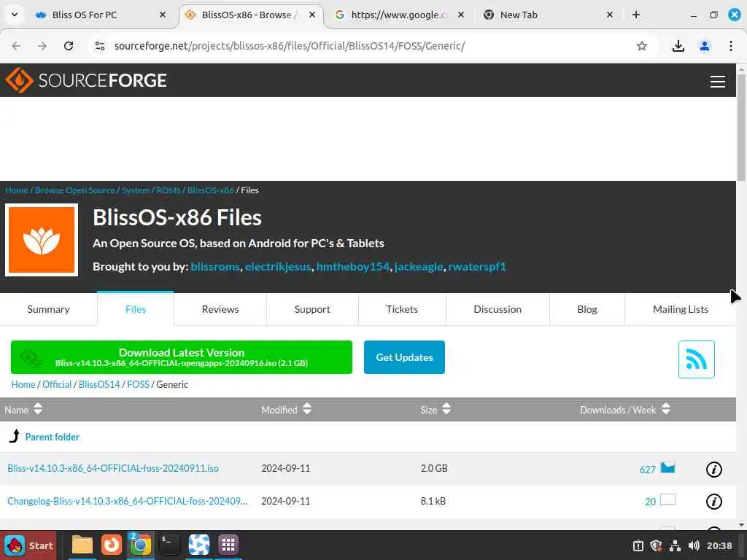747x560 pixels.
Task: Expand the Chrome tab search dropdown
Action: tap(15, 15)
